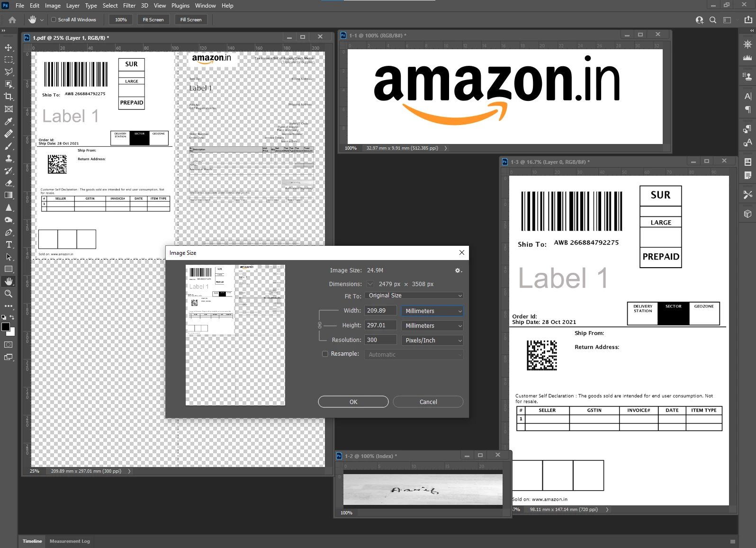This screenshot has width=756, height=548.
Task: Toggle Quick Mask mode
Action: 9,345
